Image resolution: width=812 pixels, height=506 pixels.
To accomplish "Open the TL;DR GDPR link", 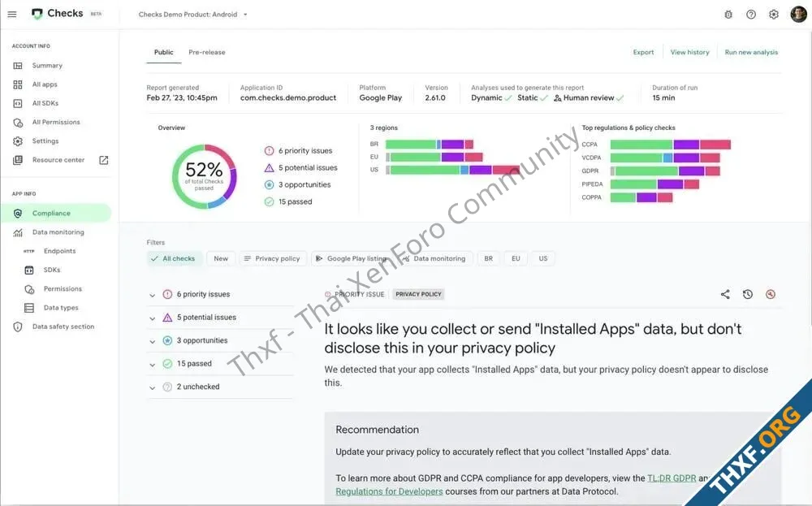I will click(672, 478).
